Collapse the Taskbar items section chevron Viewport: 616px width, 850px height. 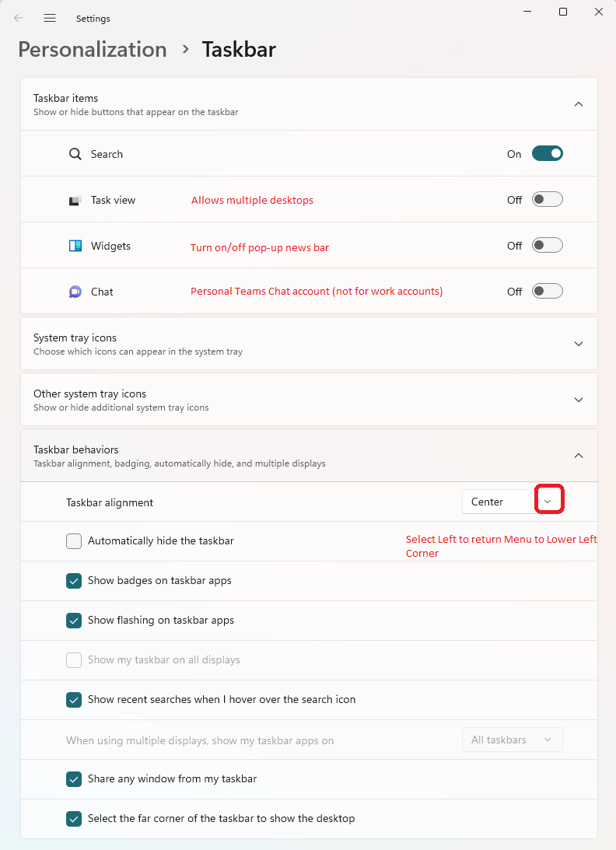(579, 103)
